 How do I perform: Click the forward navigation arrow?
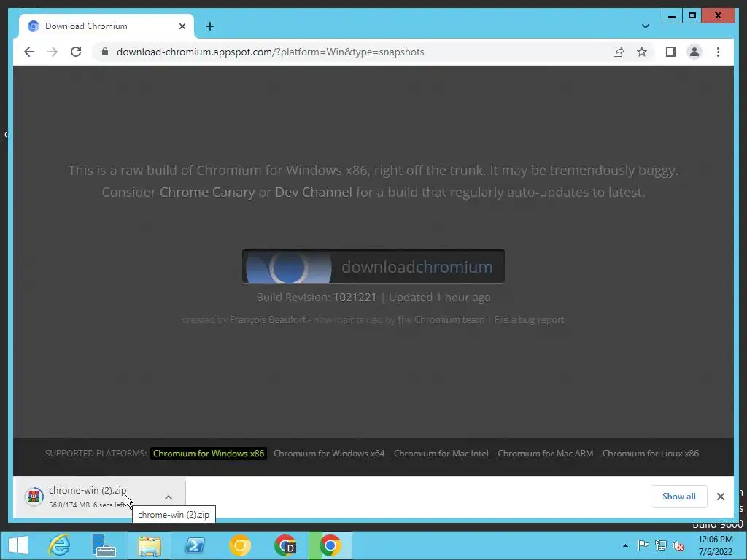(53, 52)
